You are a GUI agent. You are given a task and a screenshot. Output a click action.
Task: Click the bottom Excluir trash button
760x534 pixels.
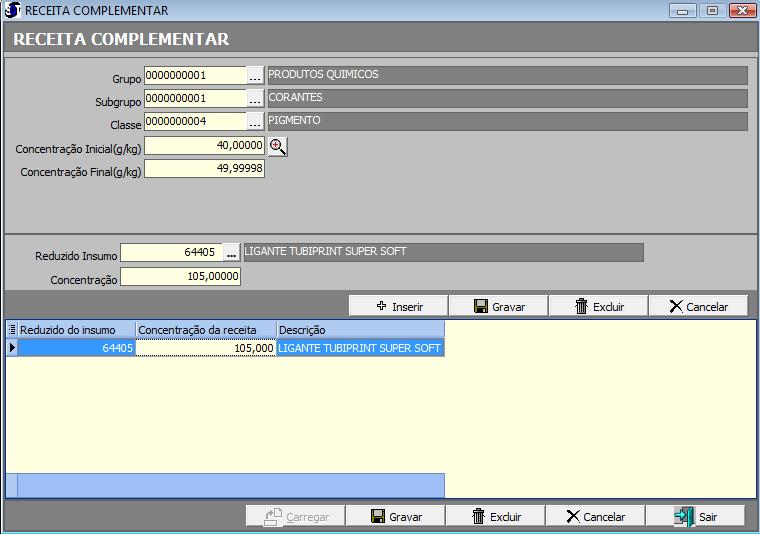[x=496, y=516]
